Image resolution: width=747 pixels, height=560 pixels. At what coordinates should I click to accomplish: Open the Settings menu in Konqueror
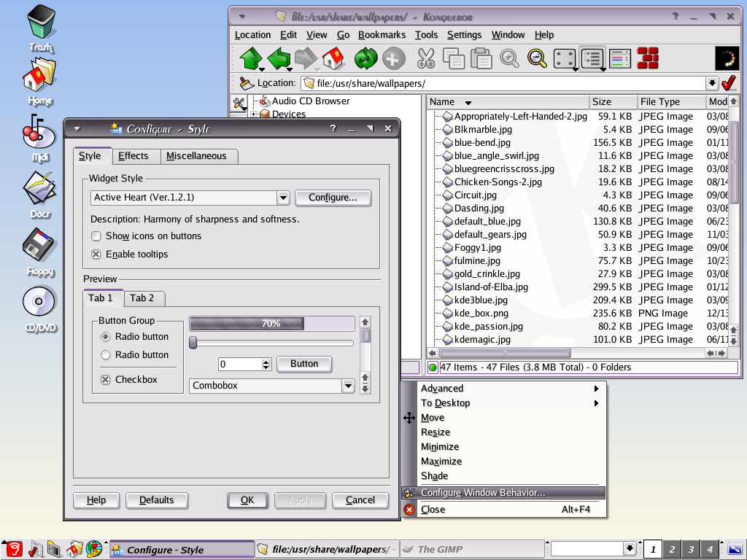(x=464, y=35)
